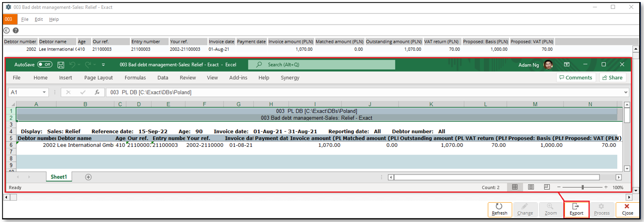
Task: Click the 100% zoom level
Action: point(618,187)
